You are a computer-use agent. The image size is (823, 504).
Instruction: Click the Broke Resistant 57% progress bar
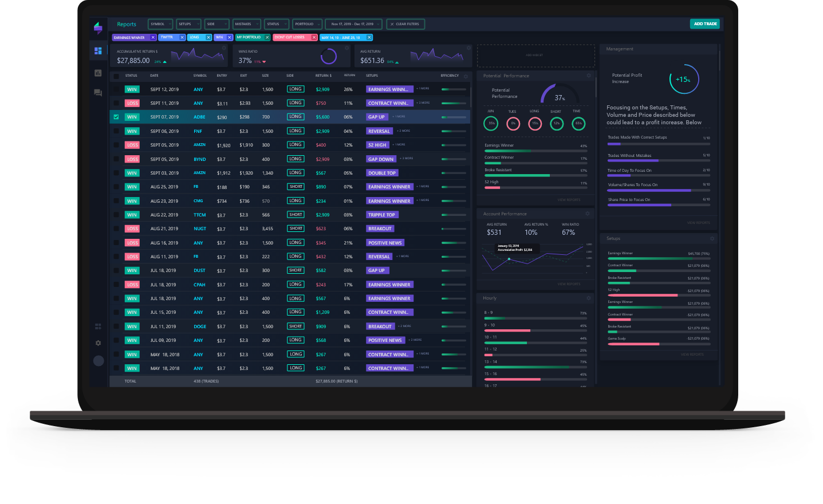click(535, 175)
